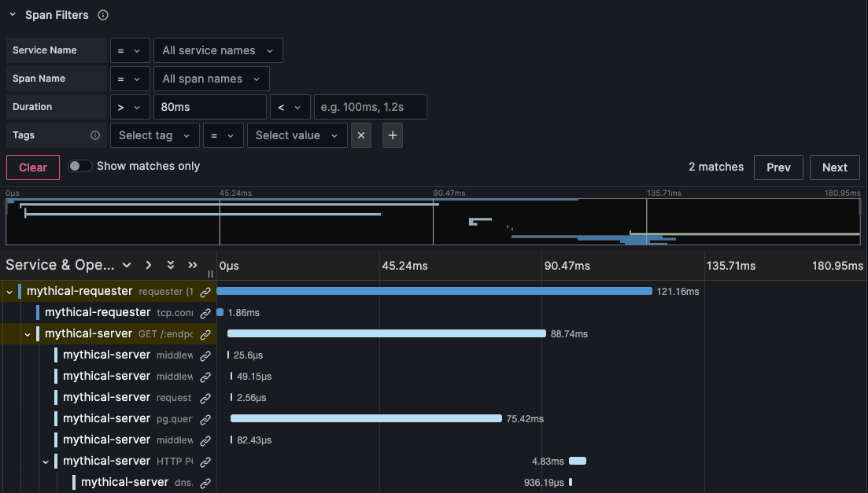Click the link icon on GET /:endpoint span

point(205,333)
